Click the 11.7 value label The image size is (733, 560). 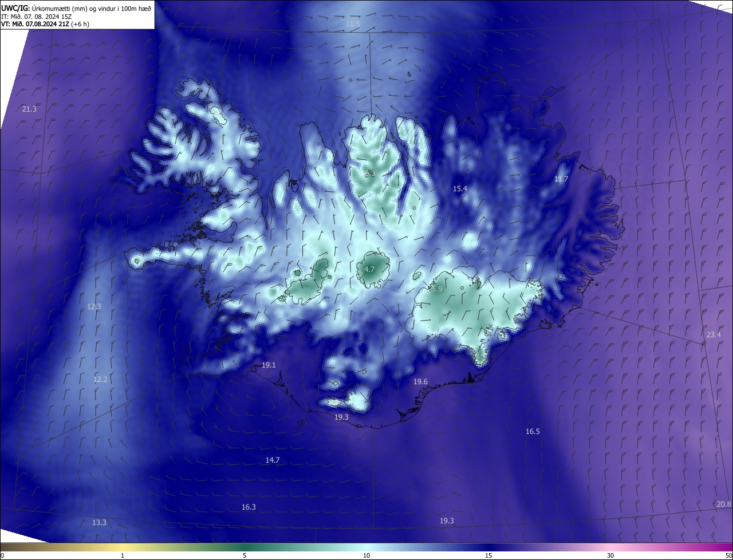coord(561,179)
